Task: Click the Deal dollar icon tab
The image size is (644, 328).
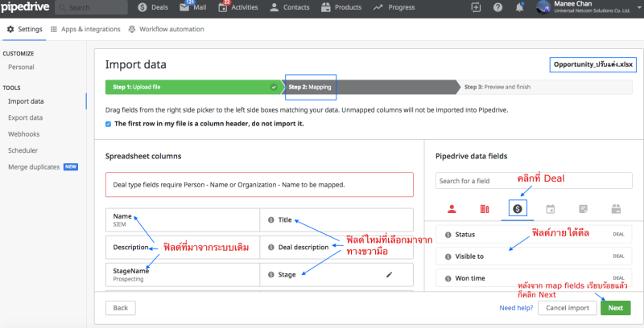Action: (x=518, y=209)
